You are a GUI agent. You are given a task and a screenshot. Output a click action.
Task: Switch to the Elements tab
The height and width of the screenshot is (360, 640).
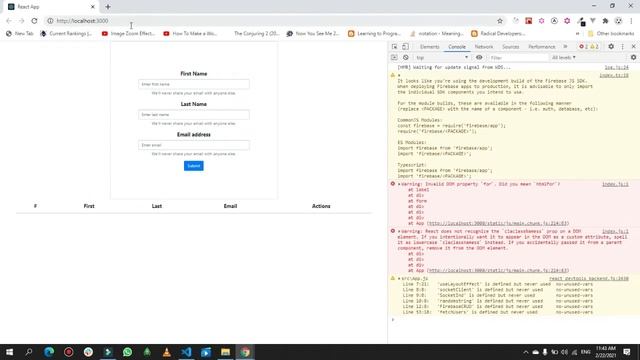pyautogui.click(x=429, y=47)
